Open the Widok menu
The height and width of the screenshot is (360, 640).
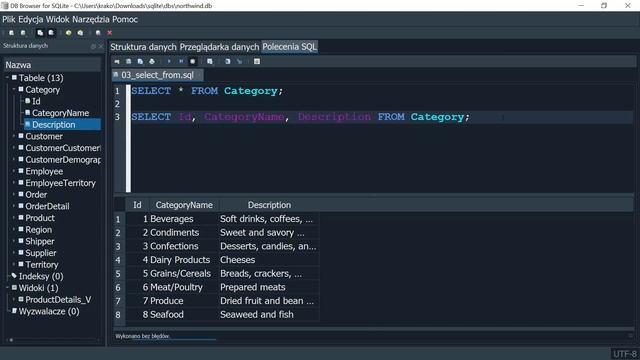[x=58, y=19]
